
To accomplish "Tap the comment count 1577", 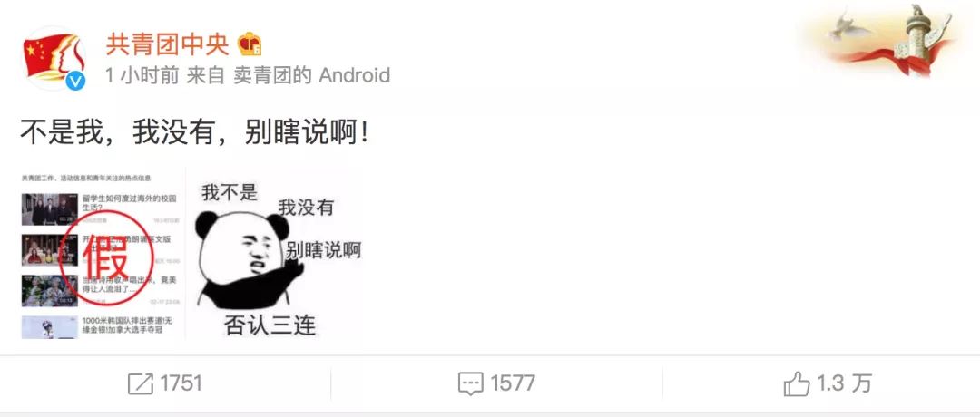I will pyautogui.click(x=513, y=383).
